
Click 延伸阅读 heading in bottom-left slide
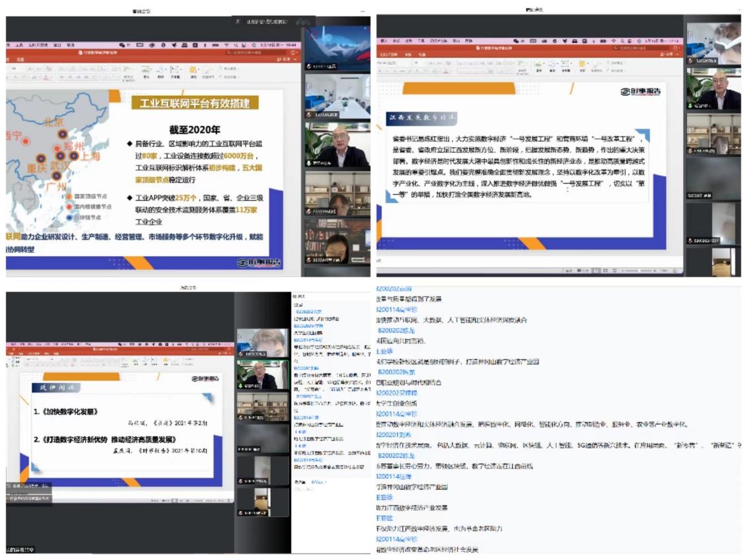point(56,388)
